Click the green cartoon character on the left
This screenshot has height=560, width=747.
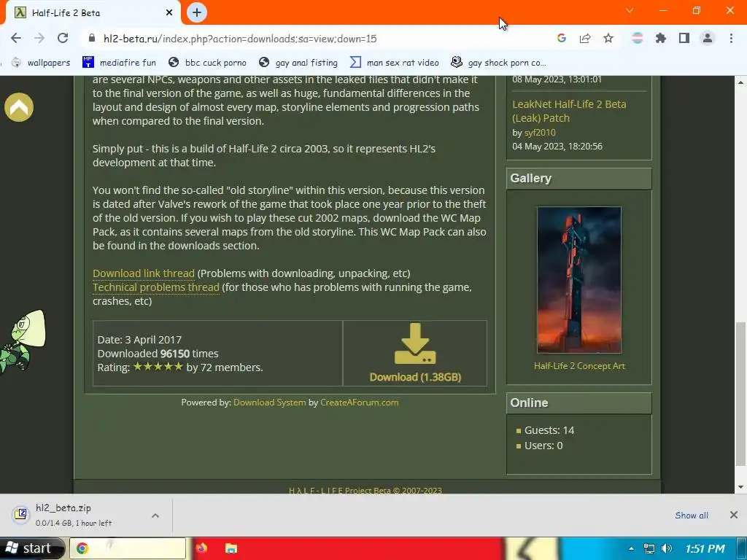[x=23, y=341]
